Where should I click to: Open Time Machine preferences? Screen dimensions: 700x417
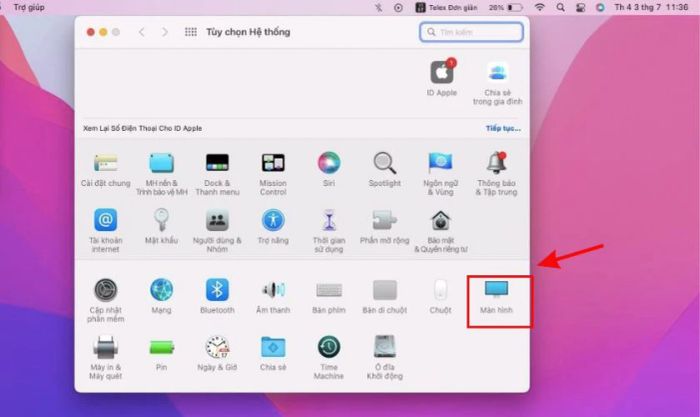pos(329,358)
